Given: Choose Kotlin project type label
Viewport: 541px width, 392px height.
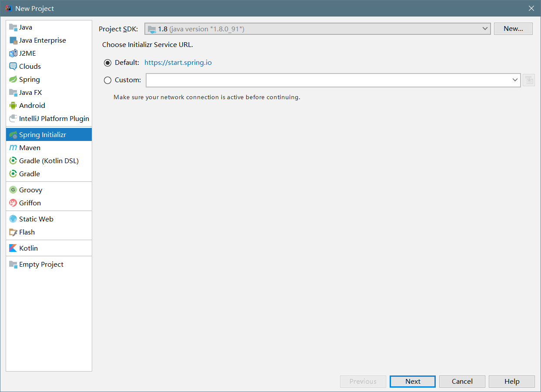Looking at the screenshot, I should pos(29,248).
